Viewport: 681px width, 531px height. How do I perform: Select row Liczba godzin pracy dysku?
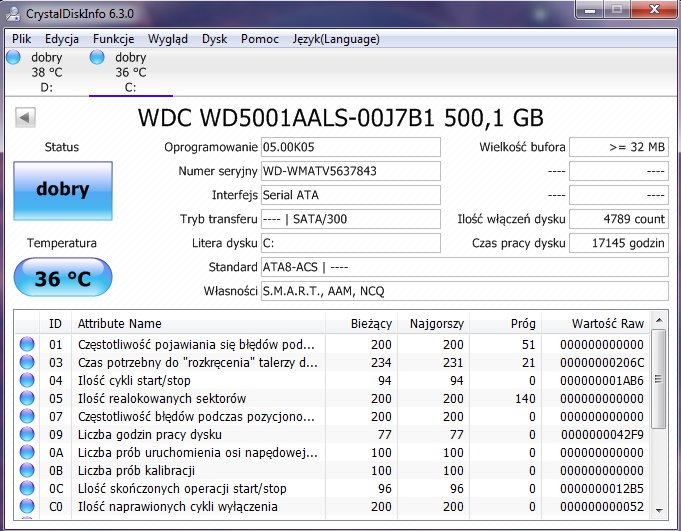332,435
